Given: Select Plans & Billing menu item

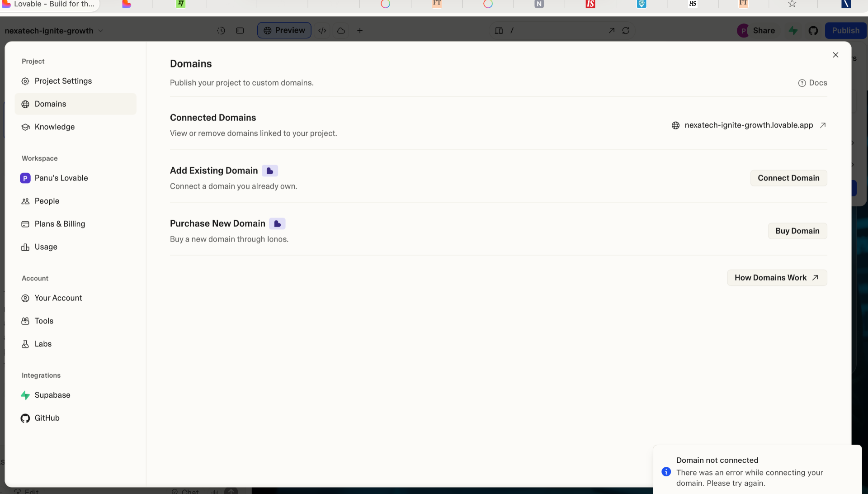Looking at the screenshot, I should [60, 224].
